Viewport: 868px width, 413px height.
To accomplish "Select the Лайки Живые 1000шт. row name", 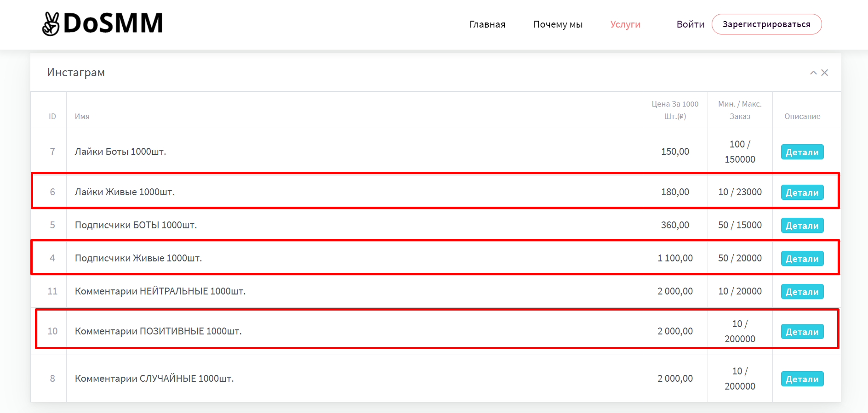I will coord(125,192).
